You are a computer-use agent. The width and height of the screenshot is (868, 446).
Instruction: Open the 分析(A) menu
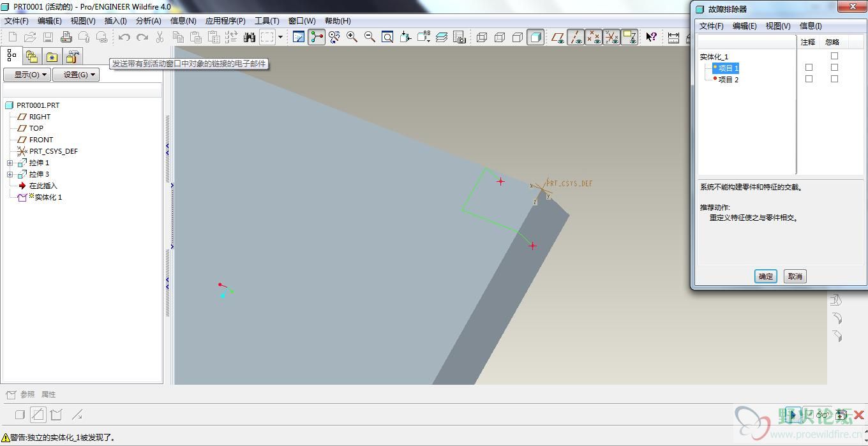pos(149,21)
